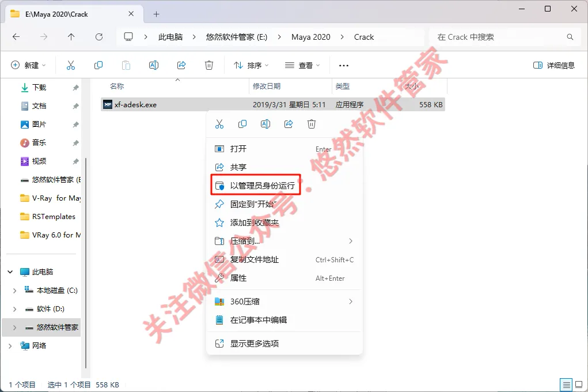This screenshot has width=588, height=392.
Task: Click Maya 2020 in the address breadcrumb
Action: (311, 37)
